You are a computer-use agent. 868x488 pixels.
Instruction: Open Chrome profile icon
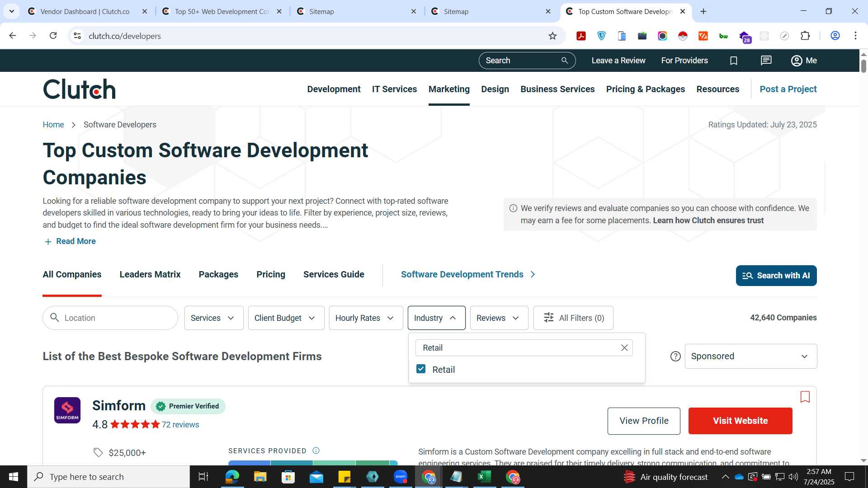click(835, 36)
